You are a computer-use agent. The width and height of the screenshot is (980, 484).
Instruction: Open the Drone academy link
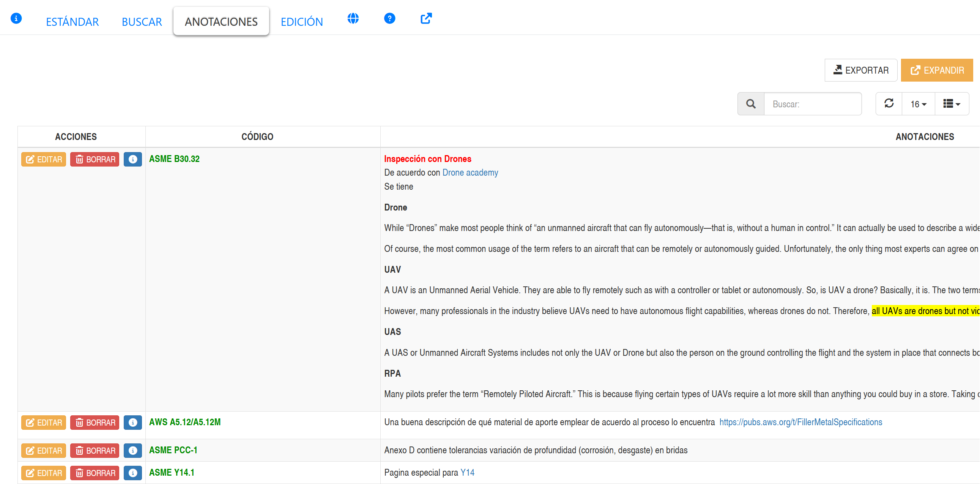click(470, 173)
